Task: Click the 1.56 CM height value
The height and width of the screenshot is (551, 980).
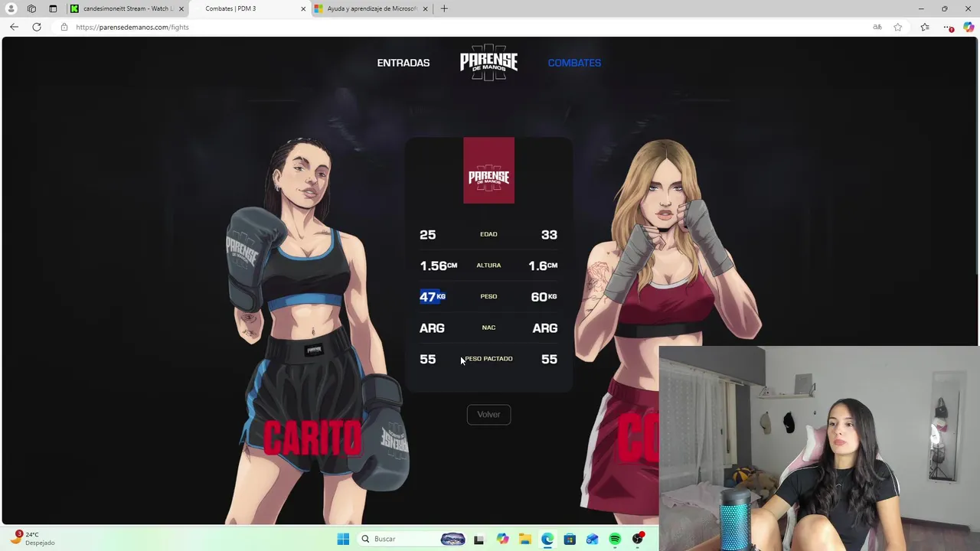Action: (438, 266)
